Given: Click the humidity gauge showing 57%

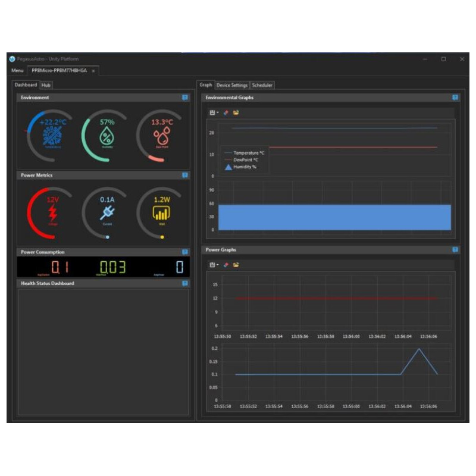Looking at the screenshot, I should tap(107, 135).
